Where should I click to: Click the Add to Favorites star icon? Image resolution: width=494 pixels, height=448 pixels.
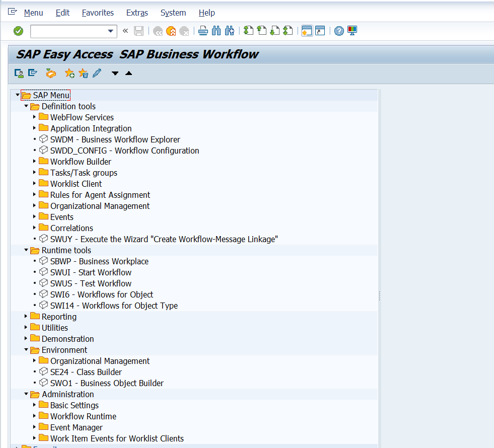pos(69,73)
